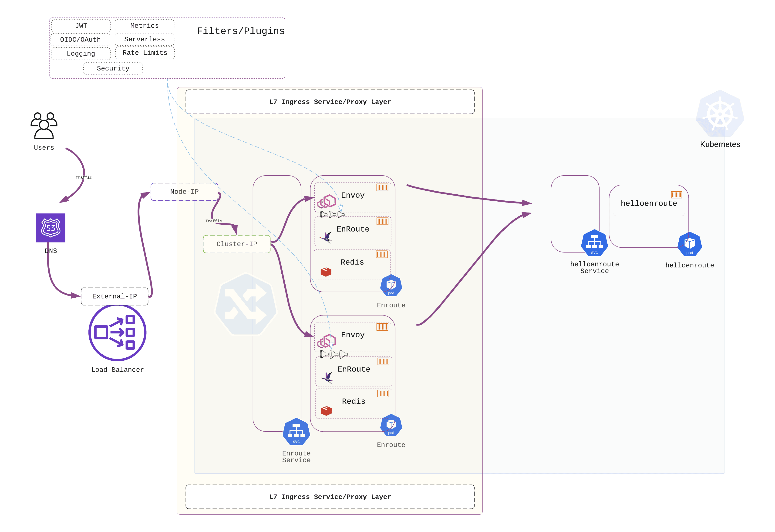The image size is (775, 532).
Task: Click the Users group icon
Action: [x=44, y=126]
